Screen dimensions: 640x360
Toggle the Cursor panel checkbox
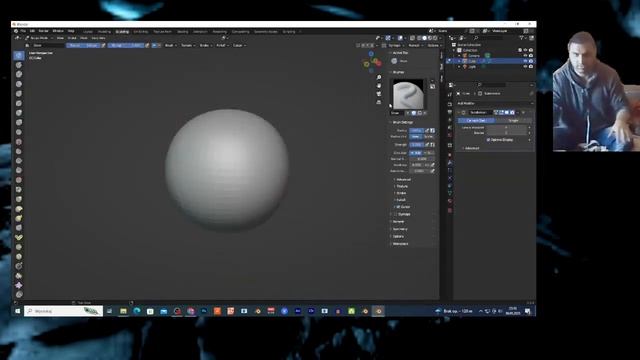coord(398,207)
